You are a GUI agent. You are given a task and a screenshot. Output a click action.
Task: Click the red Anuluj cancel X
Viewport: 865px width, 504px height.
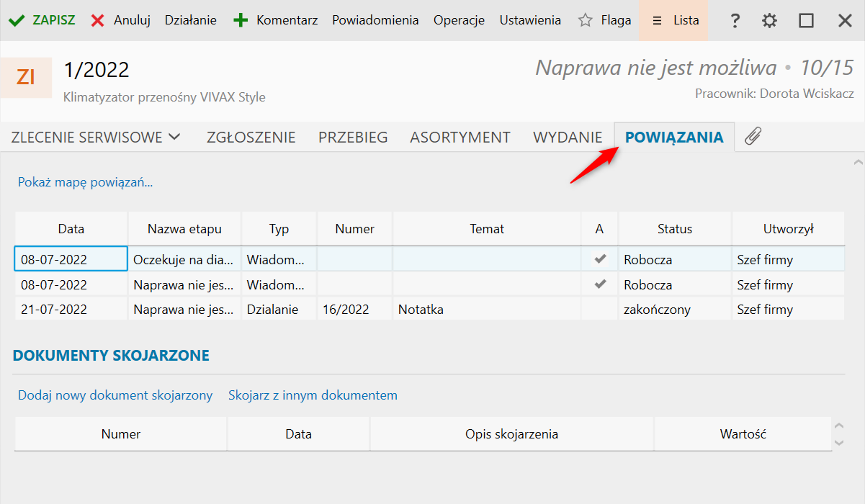pyautogui.click(x=98, y=21)
